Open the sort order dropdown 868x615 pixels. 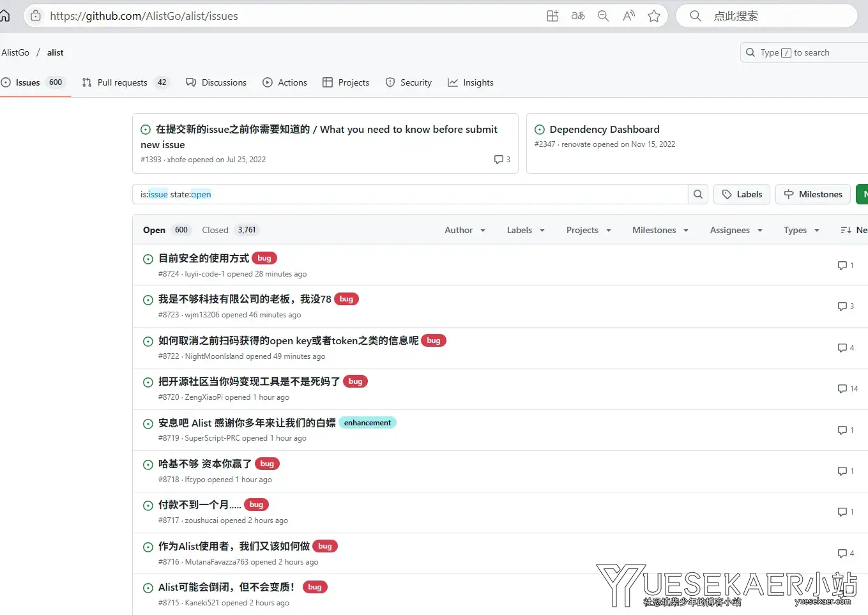coord(854,230)
